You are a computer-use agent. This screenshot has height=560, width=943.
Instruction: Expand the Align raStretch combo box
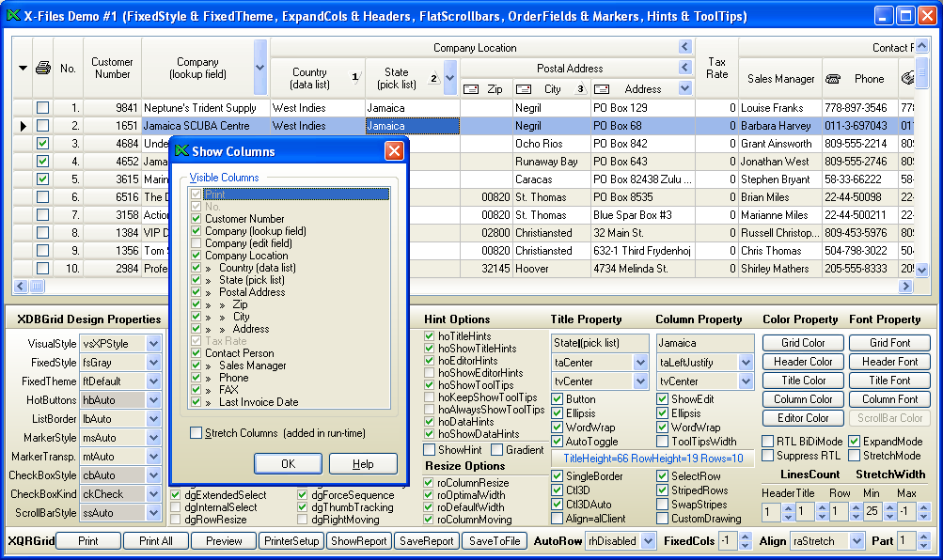click(855, 541)
